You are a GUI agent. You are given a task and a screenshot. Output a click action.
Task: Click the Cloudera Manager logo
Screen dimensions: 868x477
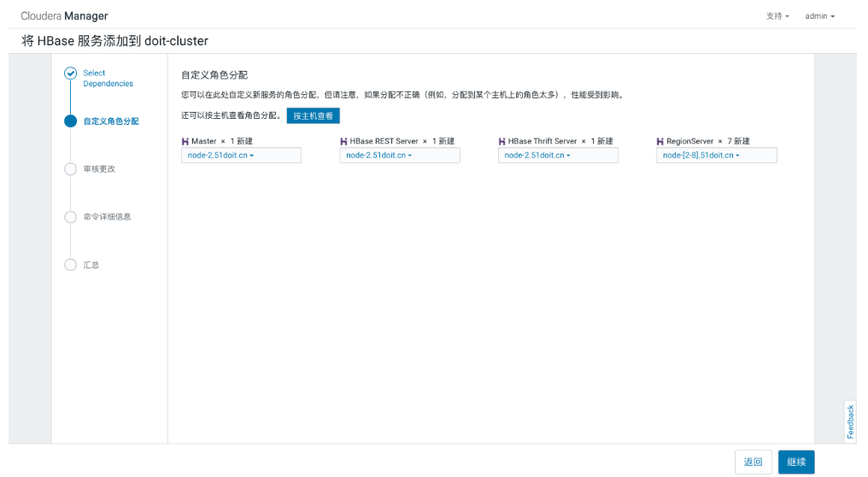[x=64, y=16]
